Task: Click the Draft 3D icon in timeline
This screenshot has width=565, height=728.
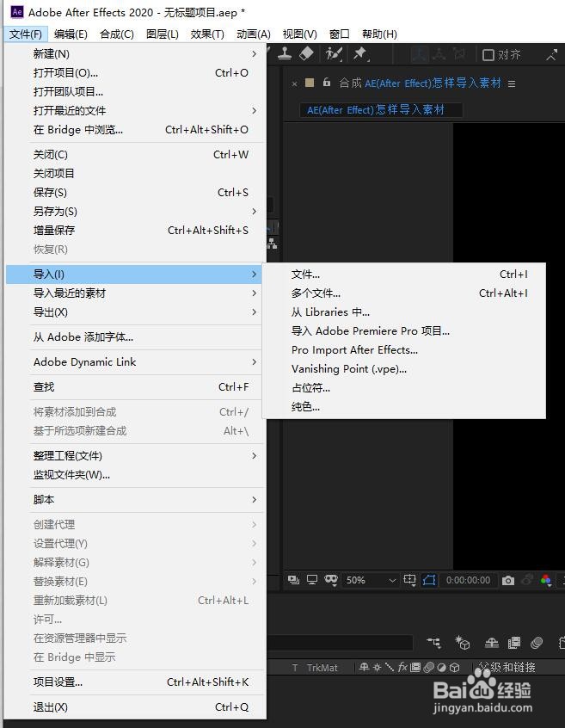Action: (x=462, y=643)
